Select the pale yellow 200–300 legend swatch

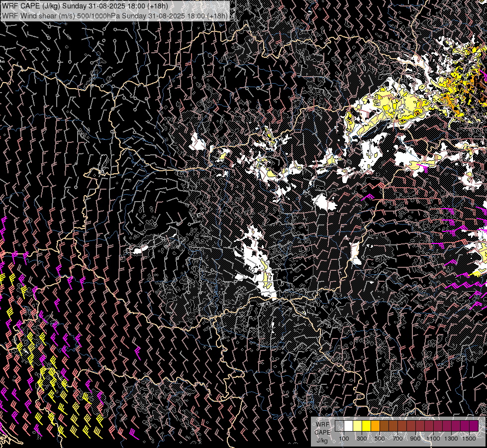358,426
